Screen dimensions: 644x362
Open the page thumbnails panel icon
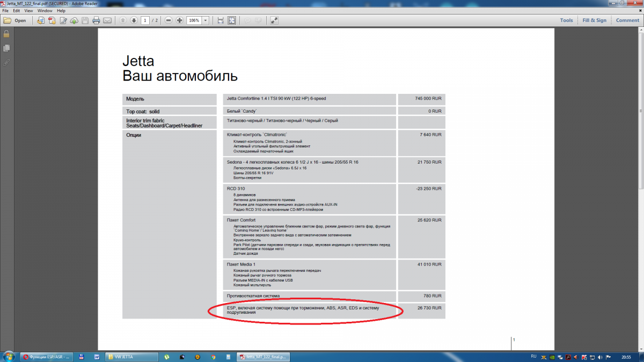tap(6, 48)
